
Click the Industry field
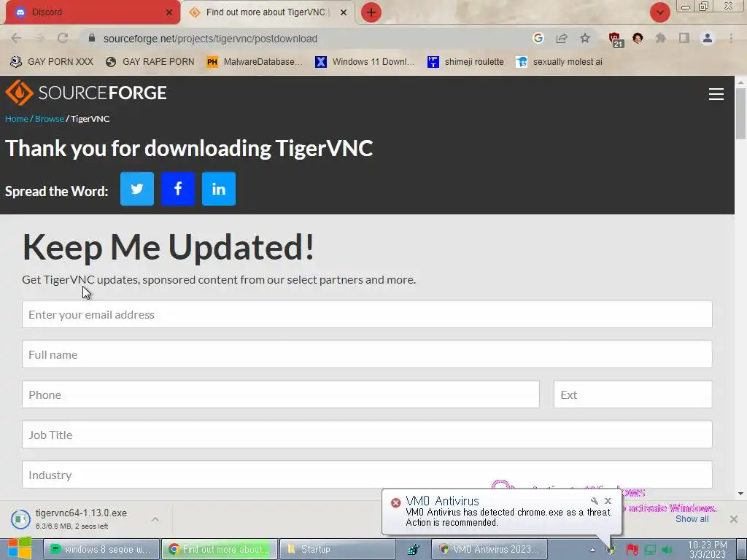click(367, 474)
